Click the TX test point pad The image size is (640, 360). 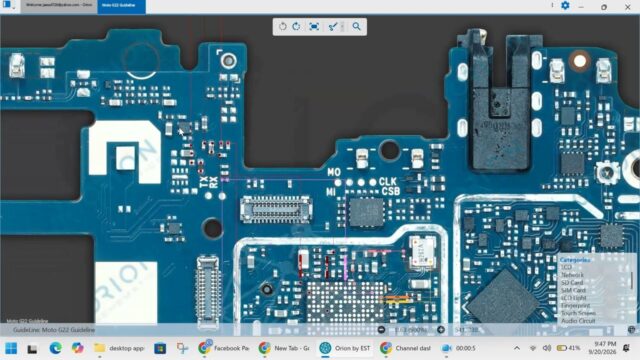tap(209, 196)
